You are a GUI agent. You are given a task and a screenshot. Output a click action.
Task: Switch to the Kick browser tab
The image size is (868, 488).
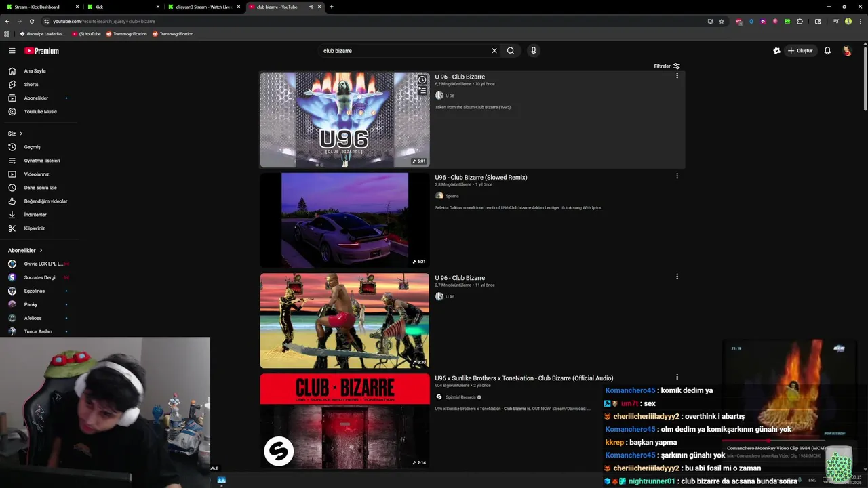click(123, 7)
